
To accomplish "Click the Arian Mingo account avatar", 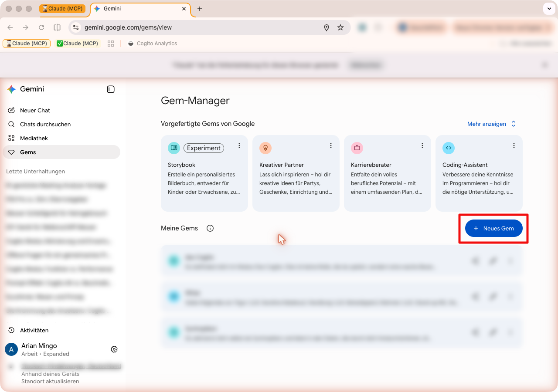I will [11, 349].
